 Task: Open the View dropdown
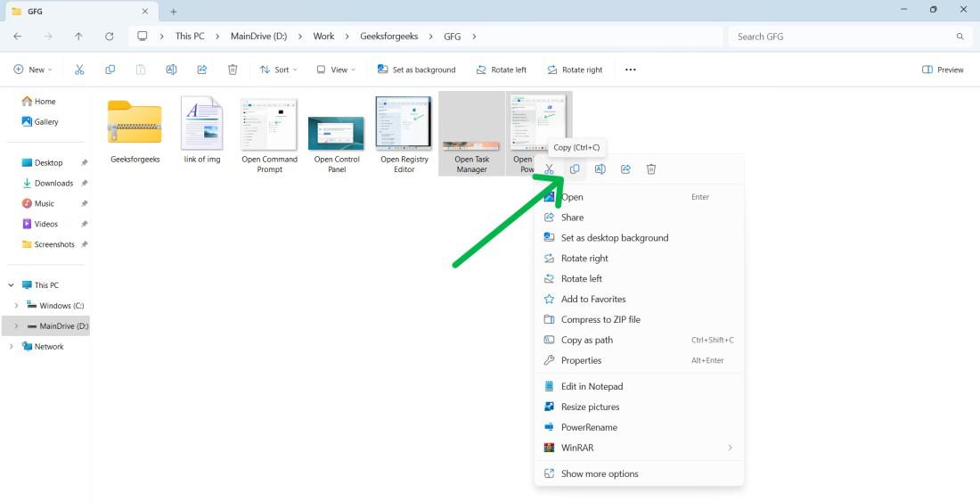(336, 70)
